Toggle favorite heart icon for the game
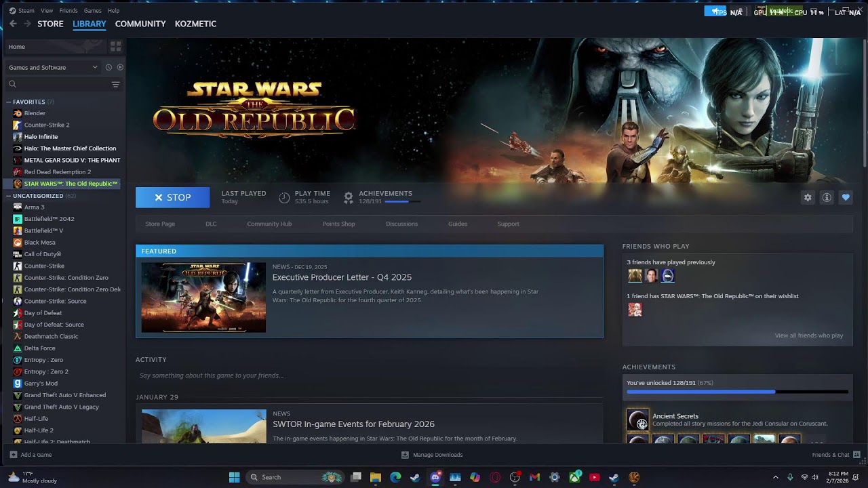This screenshot has height=488, width=868. [846, 197]
